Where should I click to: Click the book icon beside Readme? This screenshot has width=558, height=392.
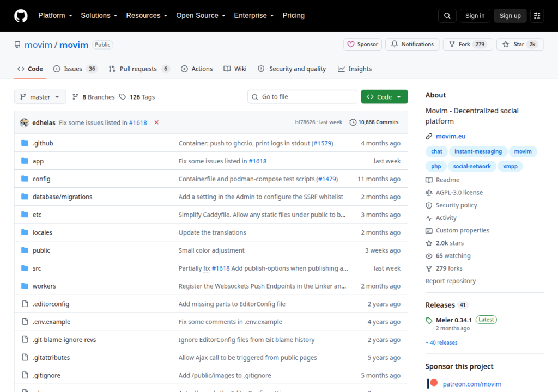coord(429,180)
